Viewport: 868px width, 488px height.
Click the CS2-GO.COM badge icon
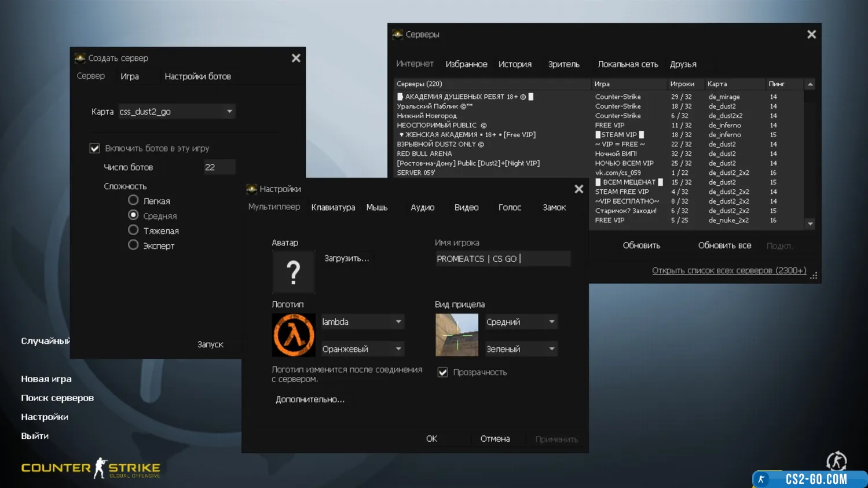click(761, 479)
